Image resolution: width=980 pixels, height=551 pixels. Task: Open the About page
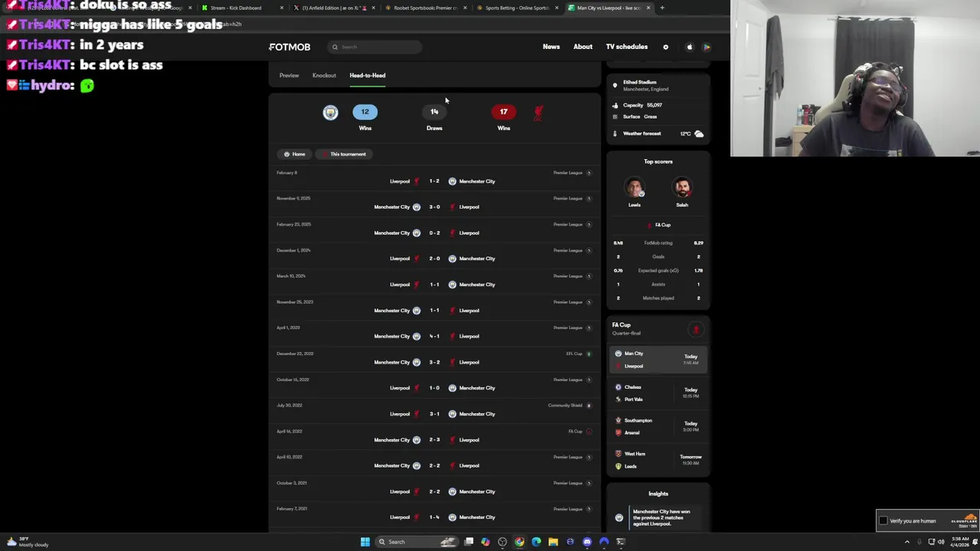coord(583,47)
